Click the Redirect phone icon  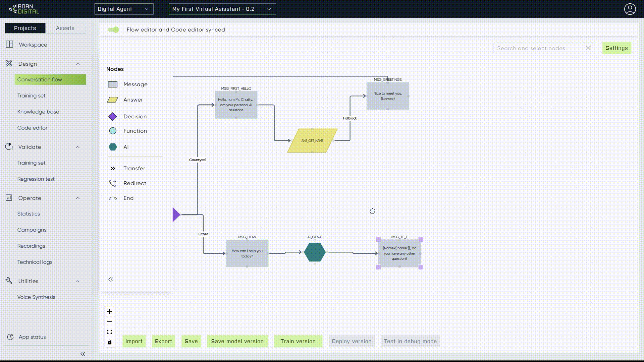[113, 183]
